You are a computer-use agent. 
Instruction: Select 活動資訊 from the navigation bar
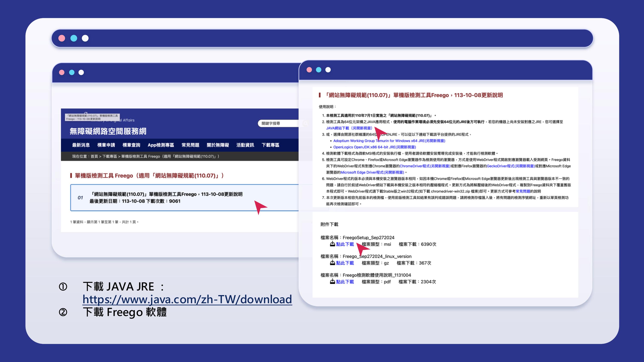[x=246, y=145]
